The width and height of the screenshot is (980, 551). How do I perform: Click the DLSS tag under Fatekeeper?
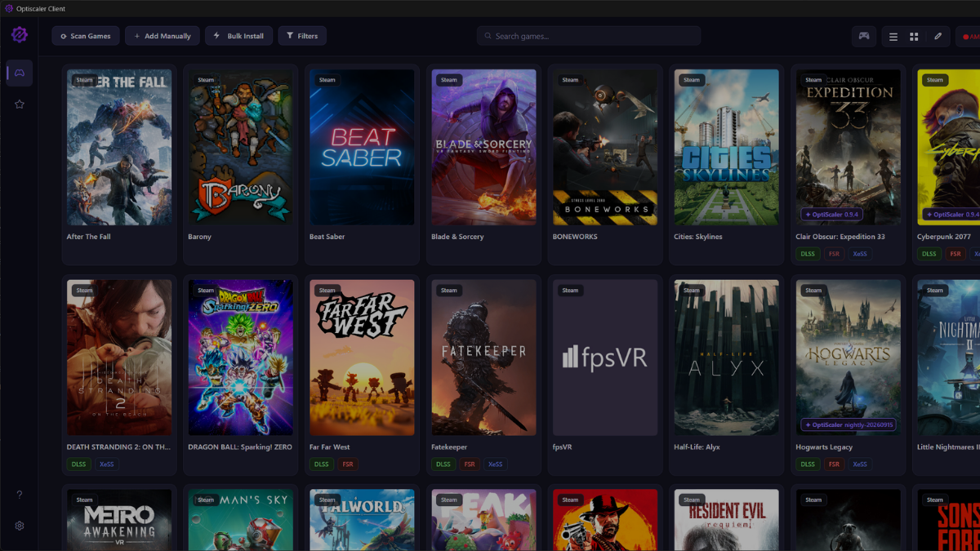pos(443,464)
